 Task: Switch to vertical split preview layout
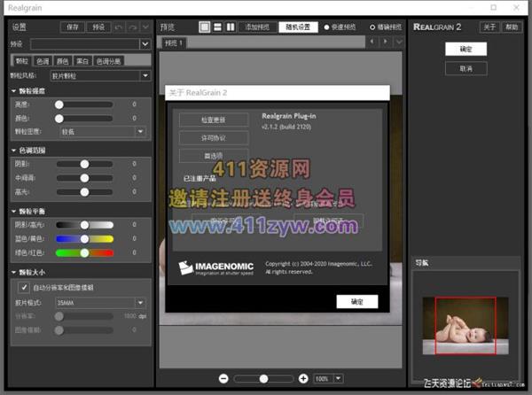tap(231, 27)
